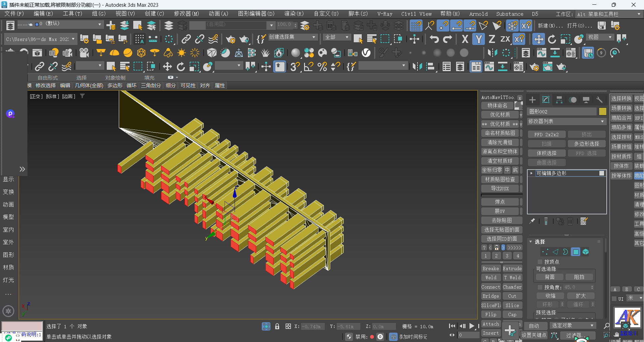Click the 清除光滑组 button
This screenshot has height=342, width=644.
(x=500, y=142)
